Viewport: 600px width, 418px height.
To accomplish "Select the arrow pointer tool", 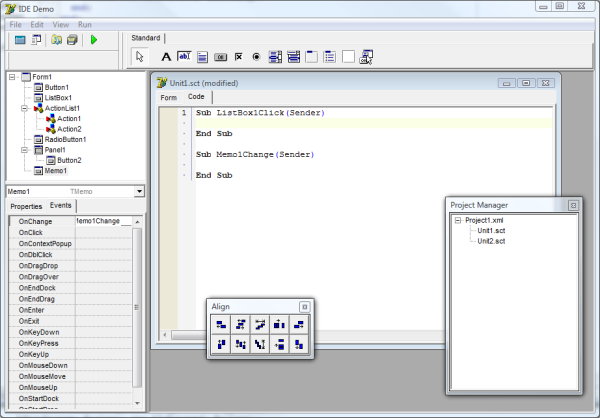I will coord(140,57).
